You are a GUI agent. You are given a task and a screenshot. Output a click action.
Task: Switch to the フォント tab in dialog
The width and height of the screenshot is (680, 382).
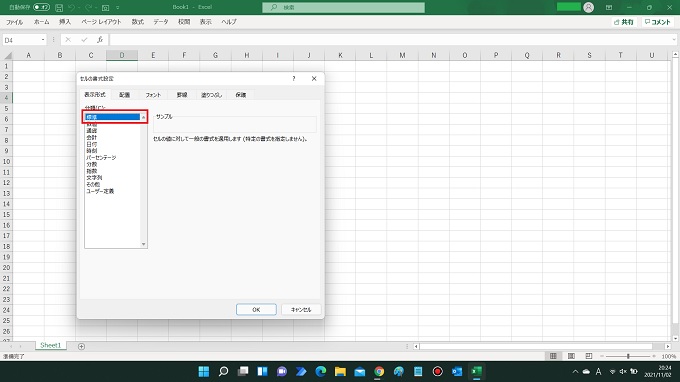[x=153, y=95]
